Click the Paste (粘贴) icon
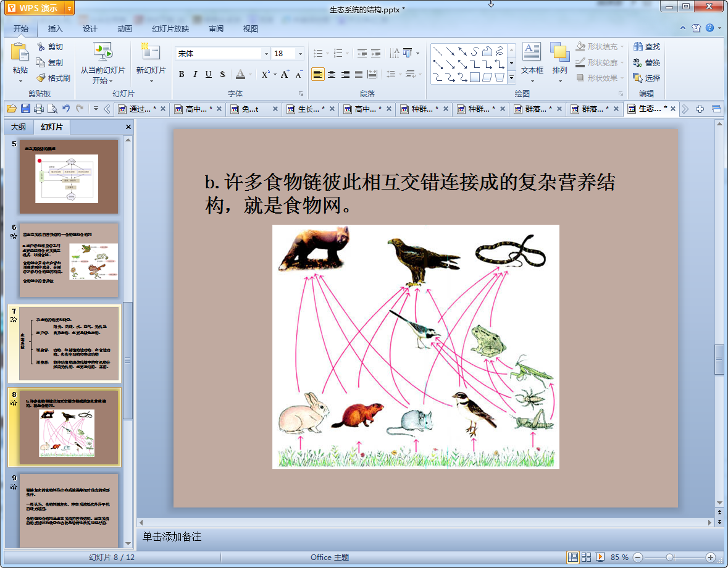The width and height of the screenshot is (728, 568). point(20,52)
